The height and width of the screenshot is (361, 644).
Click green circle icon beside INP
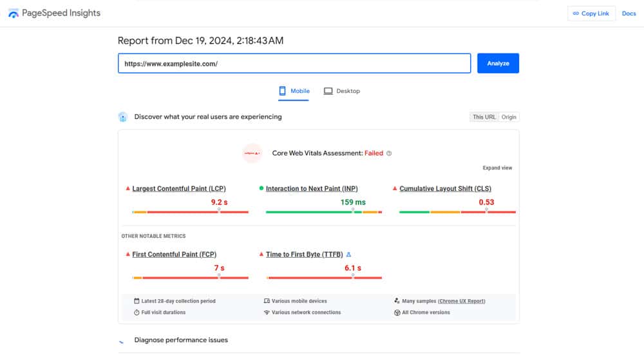pyautogui.click(x=261, y=188)
